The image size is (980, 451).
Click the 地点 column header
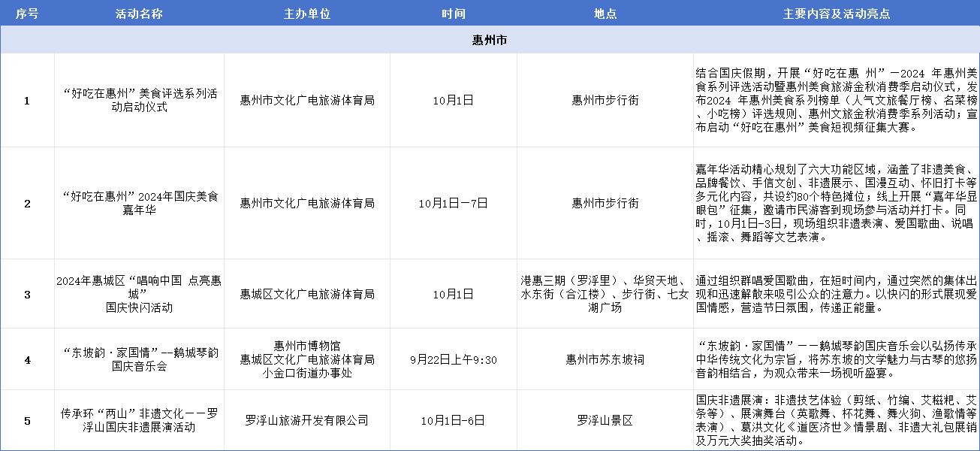[x=605, y=14]
